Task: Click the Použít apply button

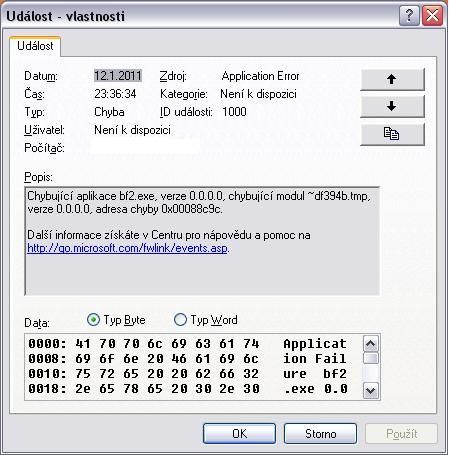Action: [401, 434]
